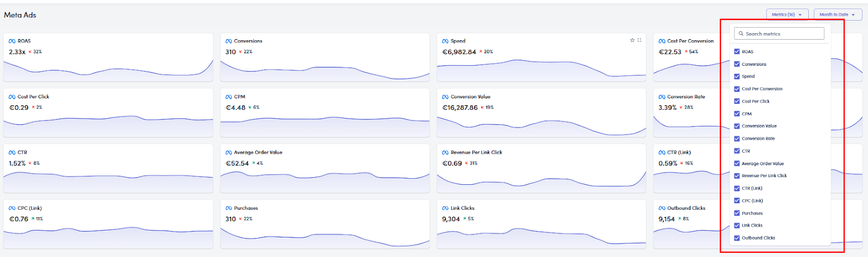868x257 pixels.
Task: Click the Conversion Value trend chart
Action: click(541, 126)
